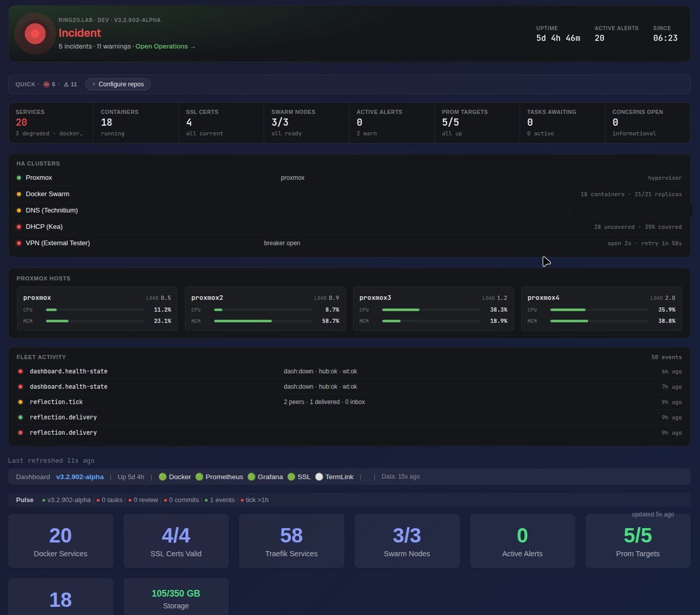Click '0 commits' indicator in Pulse bar
This screenshot has height=615, width=700.
(182, 500)
